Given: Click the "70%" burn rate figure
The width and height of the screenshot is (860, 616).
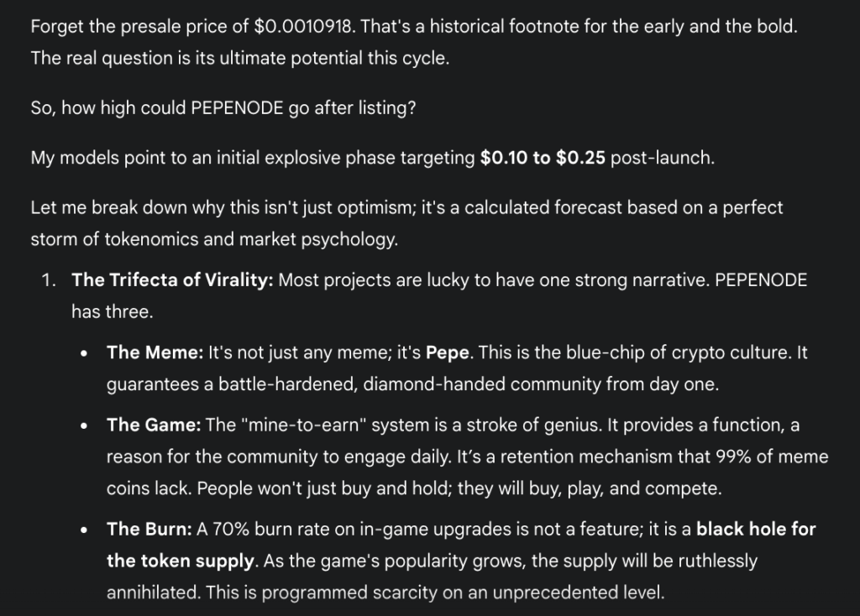Looking at the screenshot, I should click(x=228, y=529).
